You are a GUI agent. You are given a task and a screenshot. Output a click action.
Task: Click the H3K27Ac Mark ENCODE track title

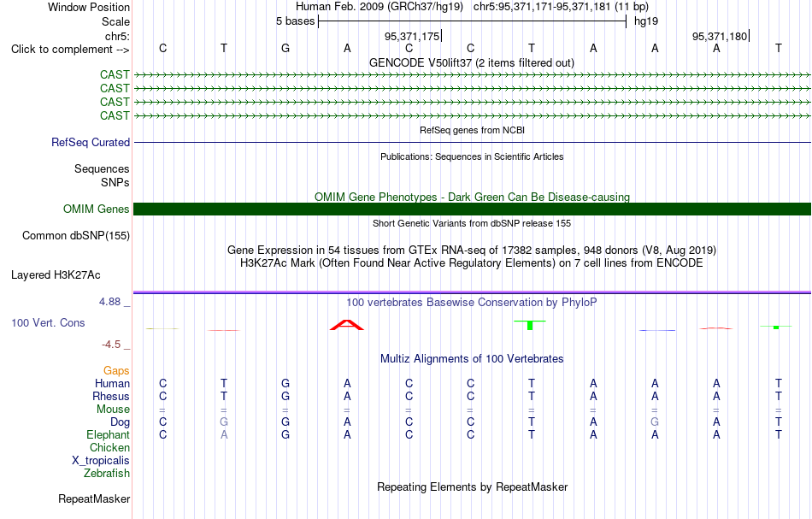472,263
